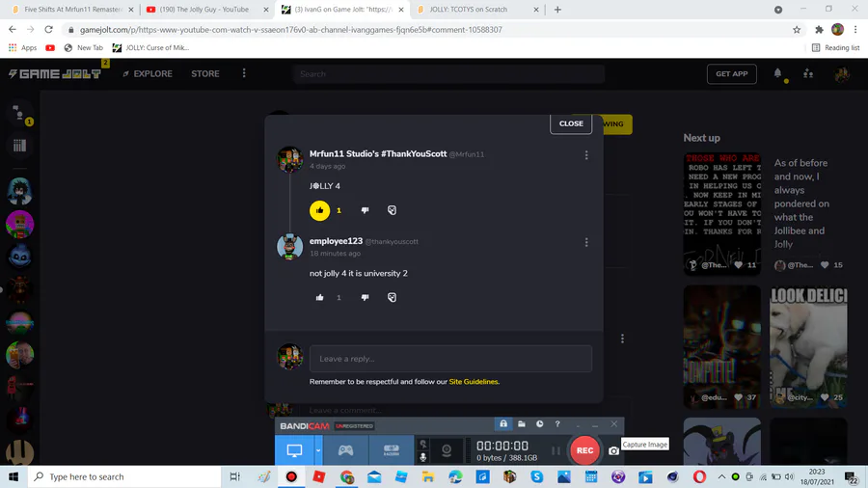868x488 pixels.
Task: Go to the Explore page
Action: point(148,73)
